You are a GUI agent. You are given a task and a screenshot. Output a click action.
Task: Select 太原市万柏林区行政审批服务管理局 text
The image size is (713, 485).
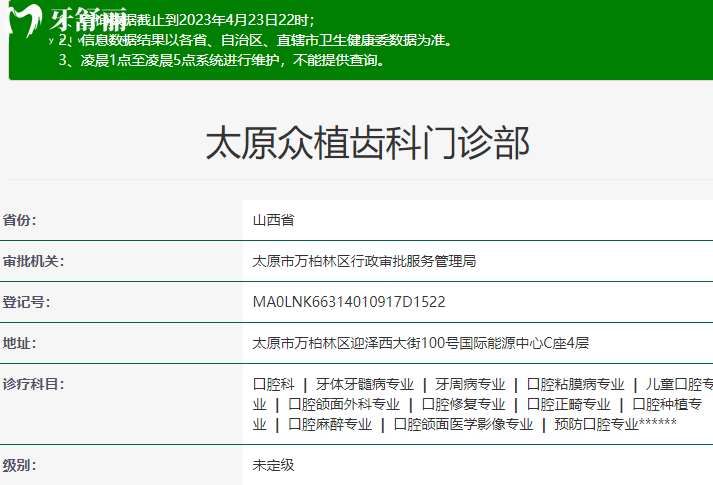click(x=364, y=261)
